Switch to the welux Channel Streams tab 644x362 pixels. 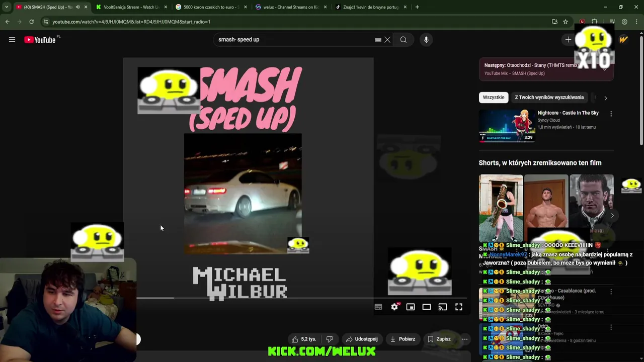coord(291,7)
